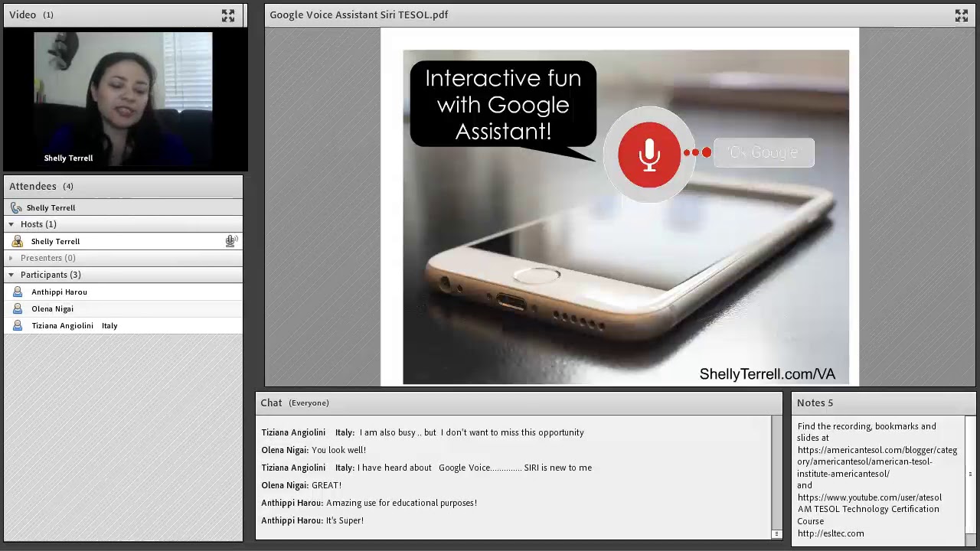Screen dimensions: 980x551
Task: Click ShellyTerrell.com/VA text on slide
Action: [767, 373]
